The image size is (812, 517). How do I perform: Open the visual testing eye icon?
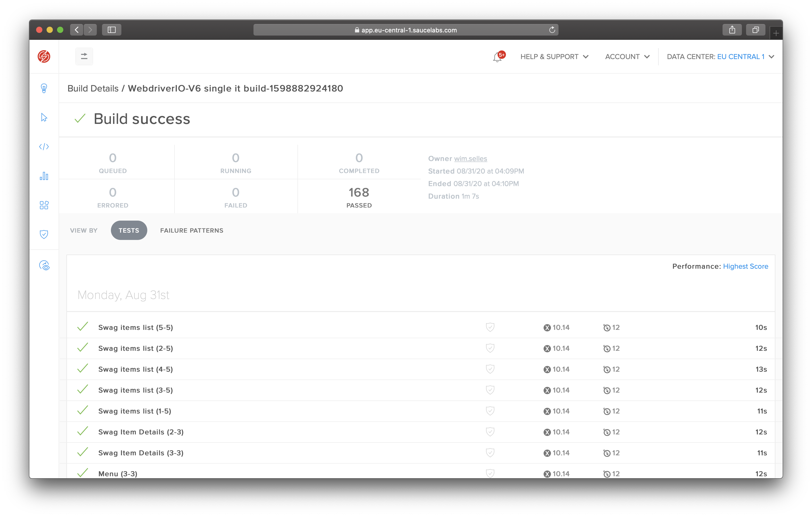tap(44, 266)
